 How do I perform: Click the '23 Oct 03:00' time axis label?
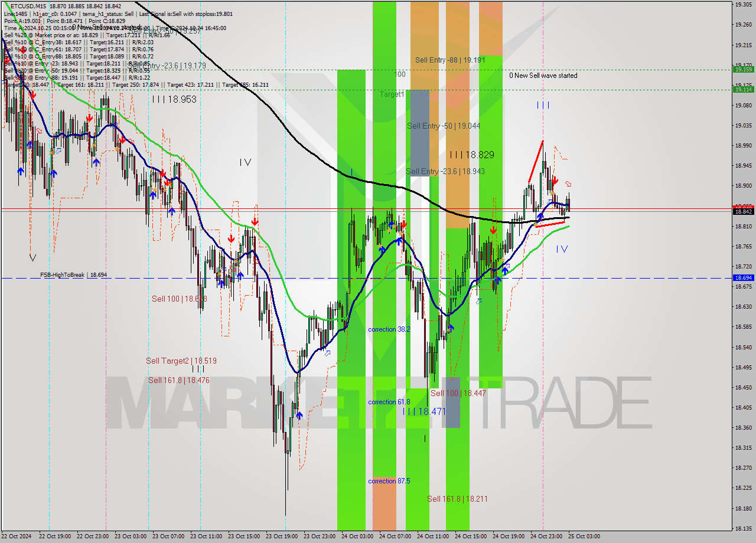click(130, 537)
